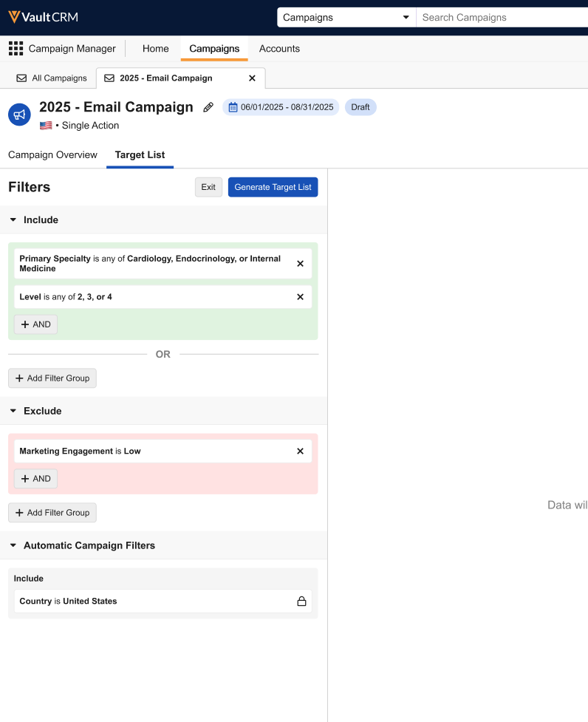Screen dimensions: 588x722
Task: Open the All Campaigns tab
Action: (52, 78)
